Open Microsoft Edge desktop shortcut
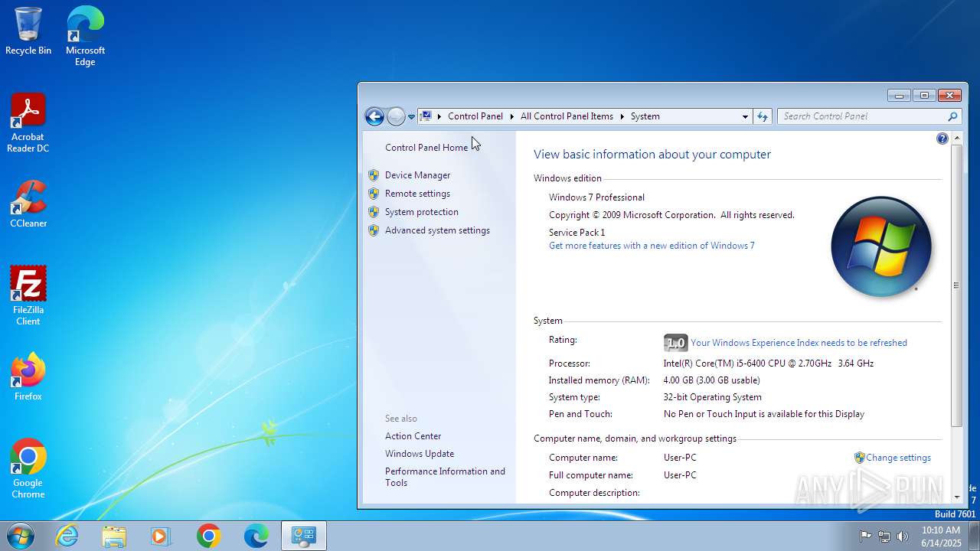The width and height of the screenshot is (980, 551). pyautogui.click(x=85, y=36)
